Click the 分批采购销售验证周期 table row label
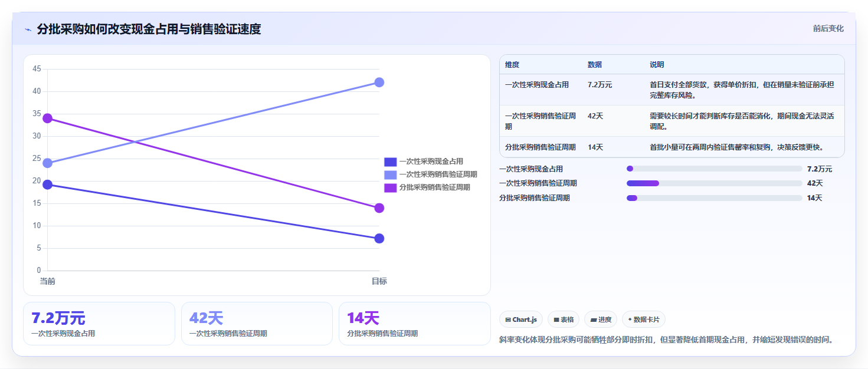Image resolution: width=868 pixels, height=369 pixels. 541,147
